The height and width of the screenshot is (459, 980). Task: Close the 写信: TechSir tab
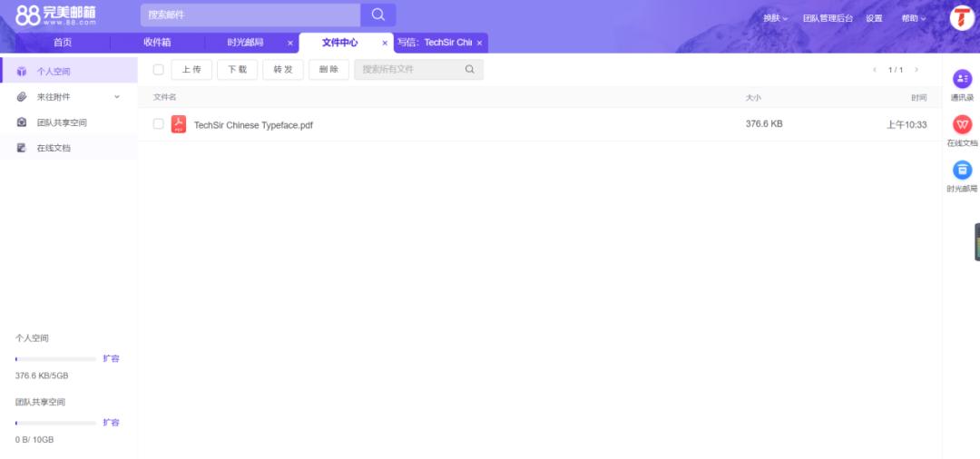pyautogui.click(x=479, y=44)
